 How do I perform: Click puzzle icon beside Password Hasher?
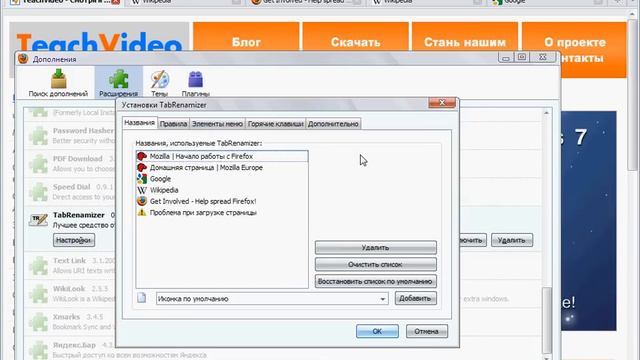point(38,136)
